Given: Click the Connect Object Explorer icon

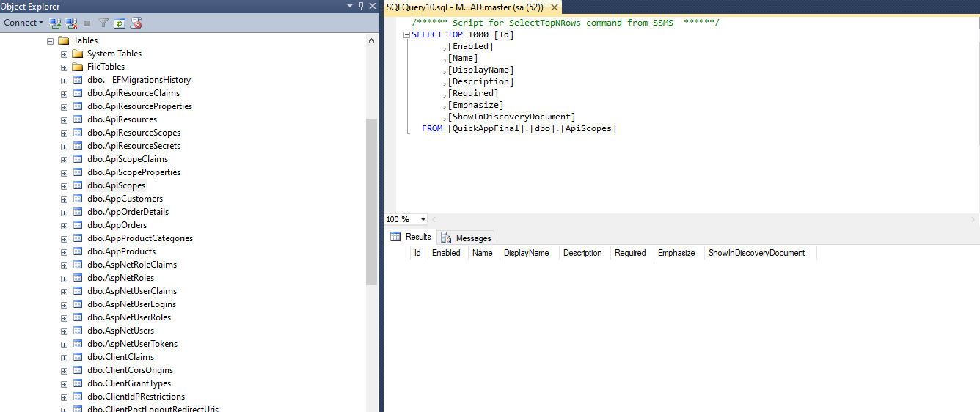Looking at the screenshot, I should (55, 23).
